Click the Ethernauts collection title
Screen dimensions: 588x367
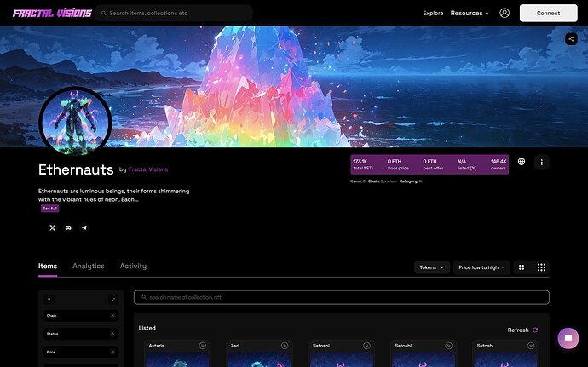pos(76,169)
